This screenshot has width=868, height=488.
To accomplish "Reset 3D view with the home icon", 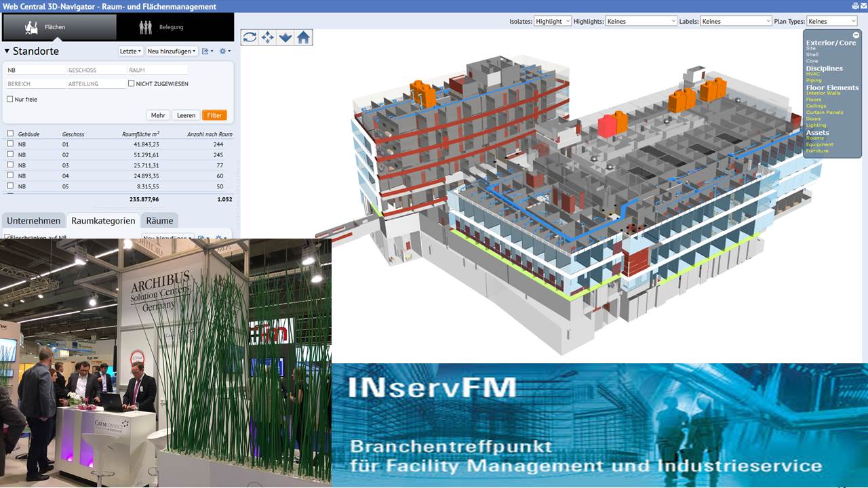I will 304,37.
